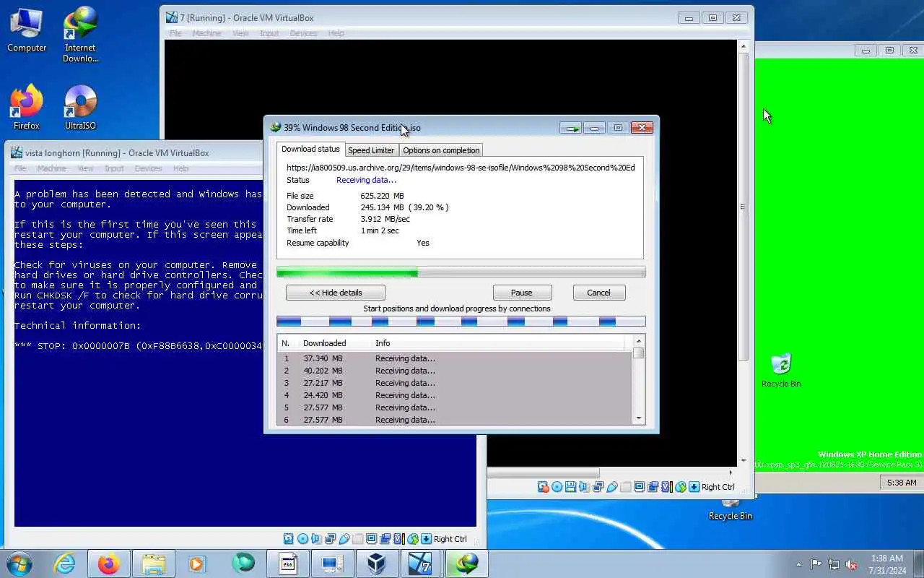Switch to Speed Limiter tab
This screenshot has width=924, height=578.
coord(371,150)
